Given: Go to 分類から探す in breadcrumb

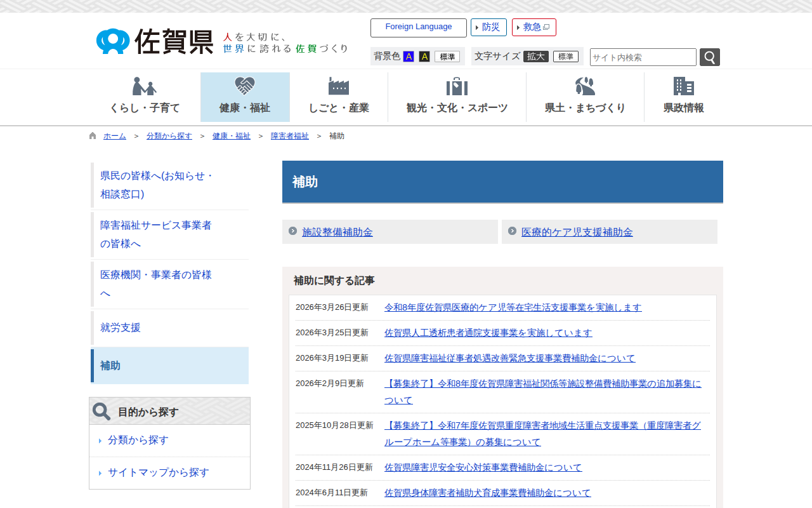Looking at the screenshot, I should coord(169,136).
